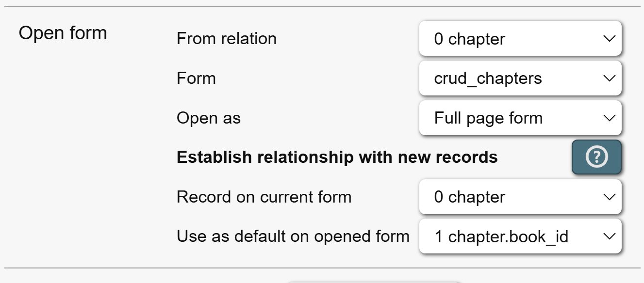Open the help for establishing relationships
The image size is (644, 283).
pyautogui.click(x=596, y=157)
